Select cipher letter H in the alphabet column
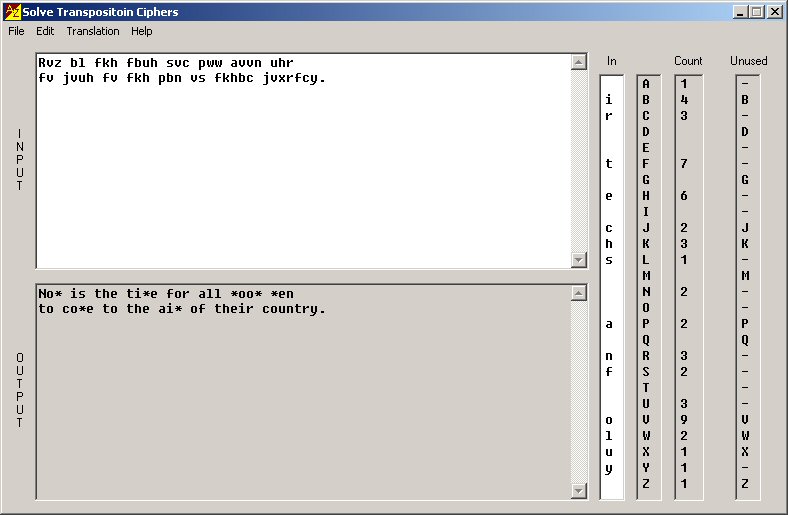This screenshot has width=788, height=515. (x=646, y=195)
